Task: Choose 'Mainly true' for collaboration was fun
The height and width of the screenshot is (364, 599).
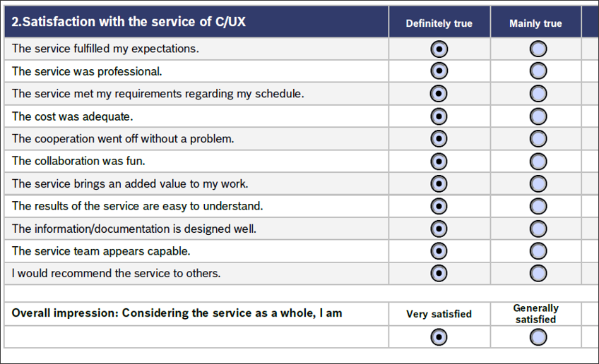Action: coord(538,162)
